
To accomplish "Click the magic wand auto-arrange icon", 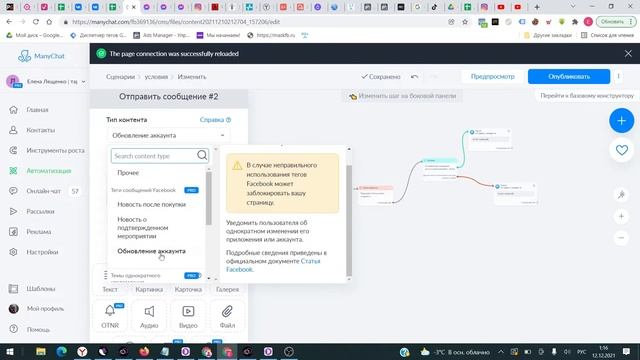I will 621,195.
